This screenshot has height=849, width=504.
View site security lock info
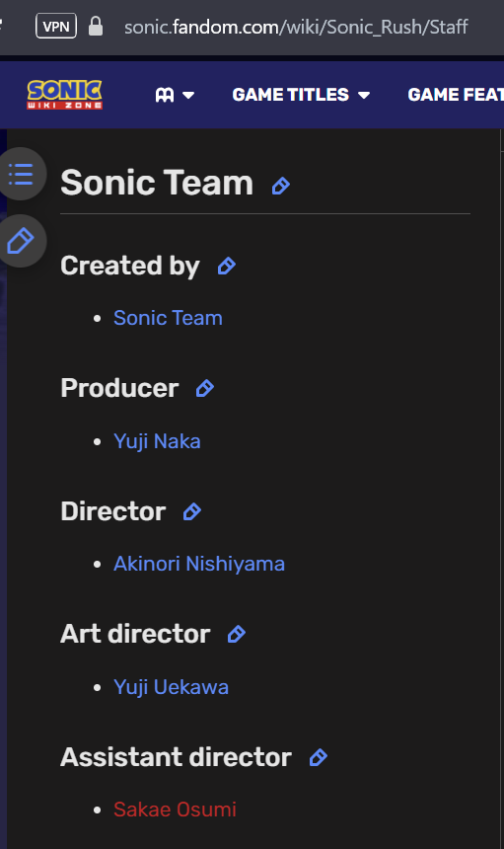(x=96, y=26)
